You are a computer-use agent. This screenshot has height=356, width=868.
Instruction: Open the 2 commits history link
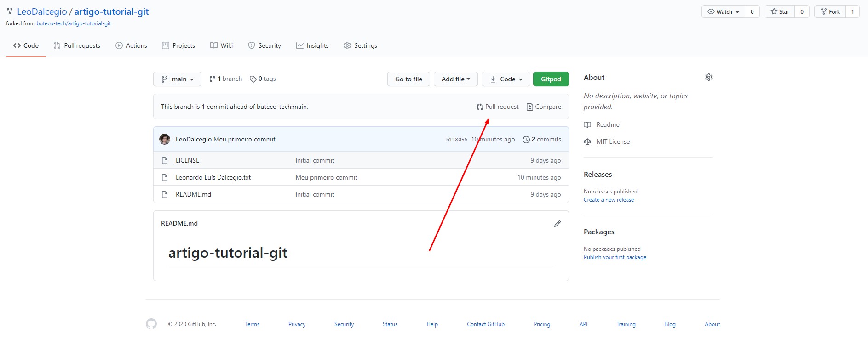pos(542,139)
